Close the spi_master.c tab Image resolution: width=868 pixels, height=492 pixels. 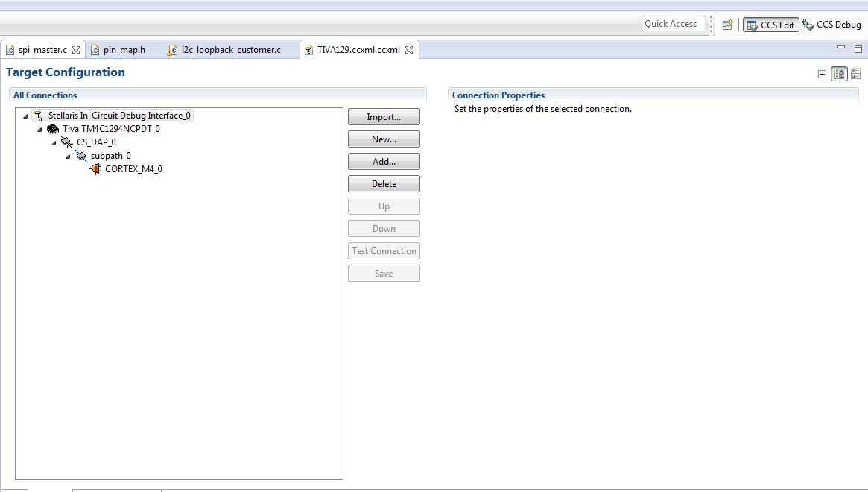tap(76, 50)
